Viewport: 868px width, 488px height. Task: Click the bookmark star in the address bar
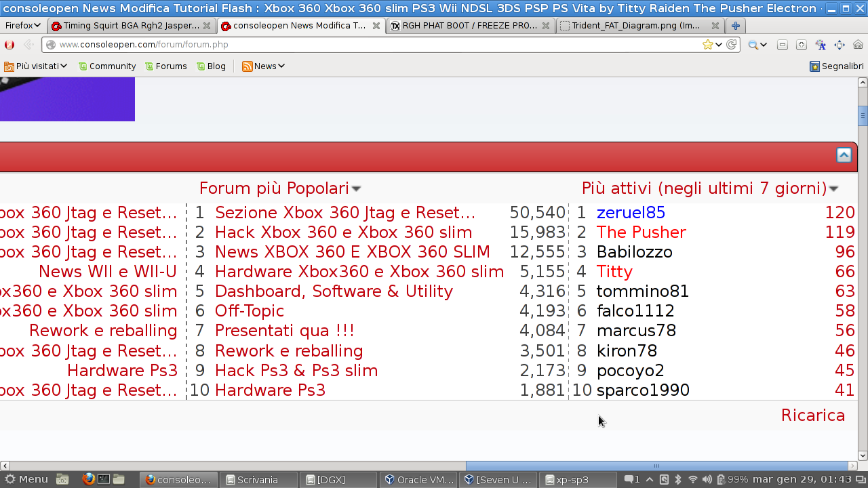pyautogui.click(x=707, y=45)
